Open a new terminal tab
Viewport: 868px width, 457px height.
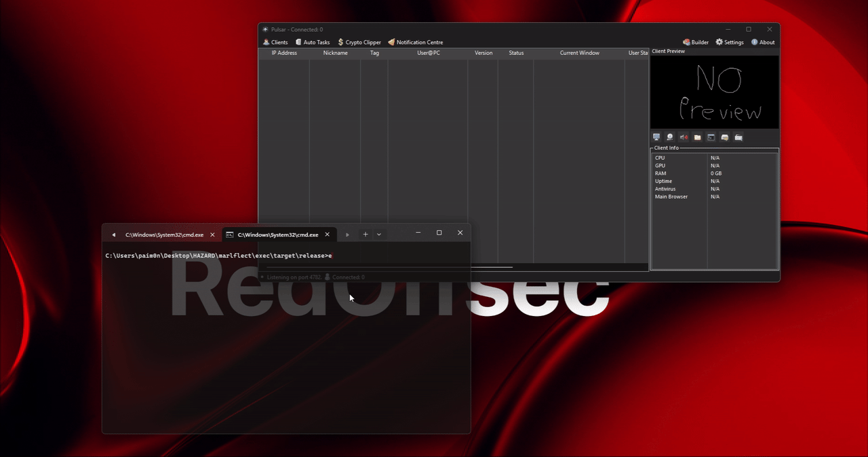[366, 235]
